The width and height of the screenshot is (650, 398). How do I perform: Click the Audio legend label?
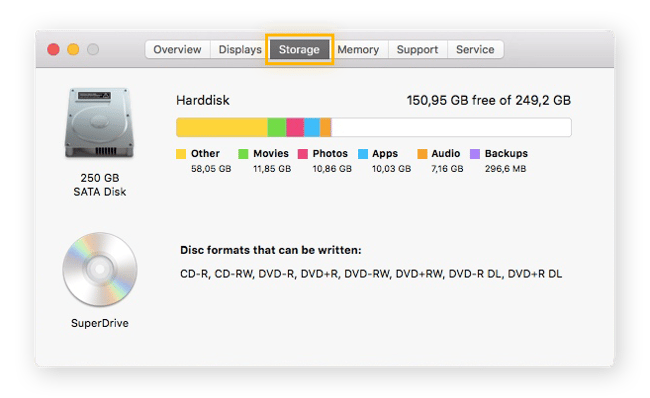(446, 153)
